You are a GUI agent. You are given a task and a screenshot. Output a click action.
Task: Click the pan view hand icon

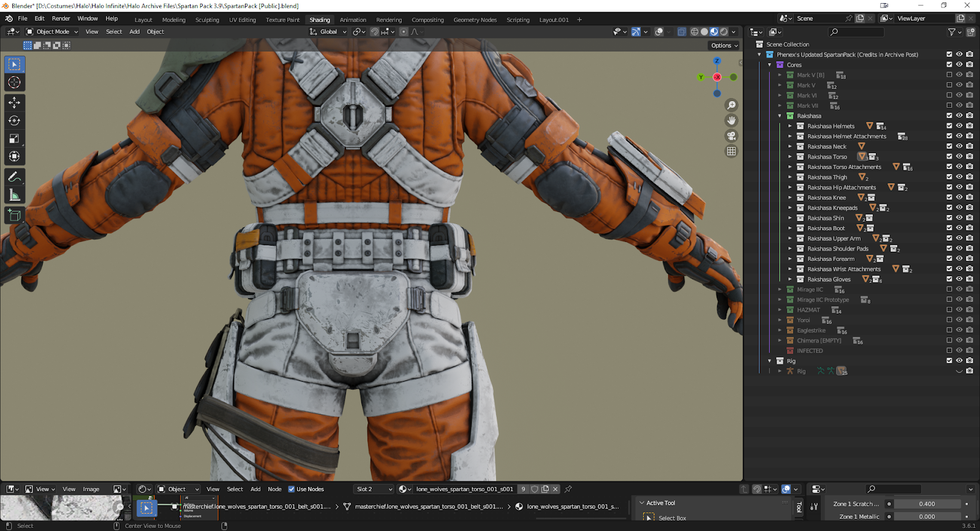click(731, 121)
